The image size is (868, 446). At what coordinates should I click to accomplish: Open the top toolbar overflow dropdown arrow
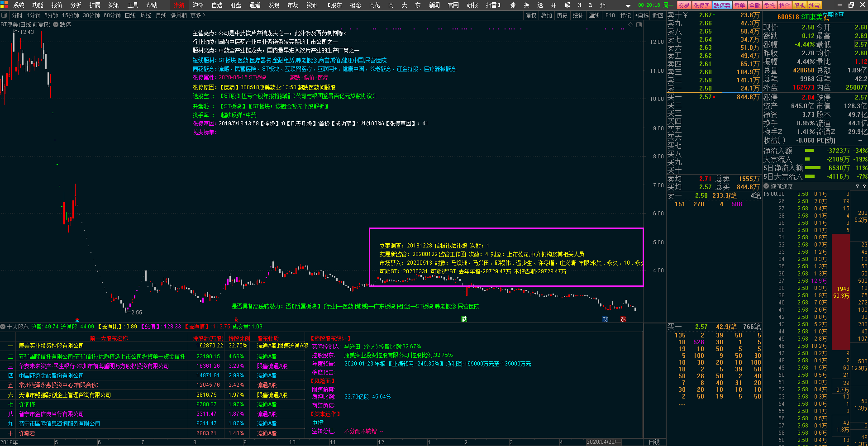point(628,5)
